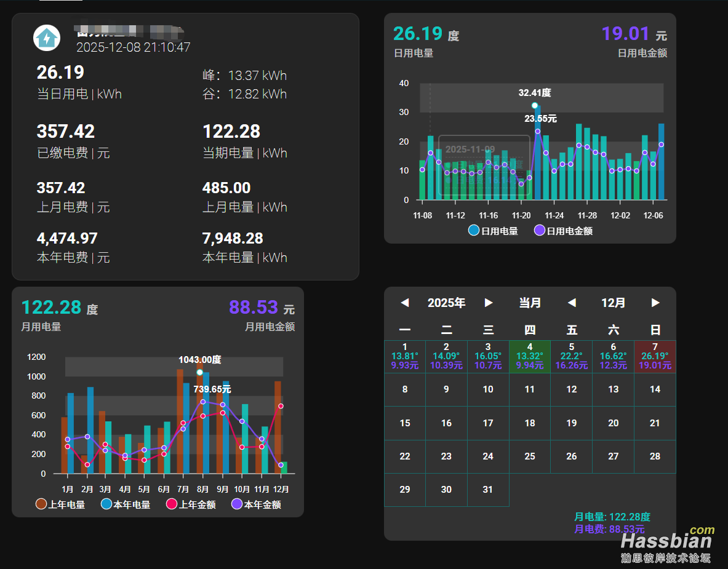728x569 pixels.
Task: Click the 1043.00度 August data point
Action: (x=199, y=372)
